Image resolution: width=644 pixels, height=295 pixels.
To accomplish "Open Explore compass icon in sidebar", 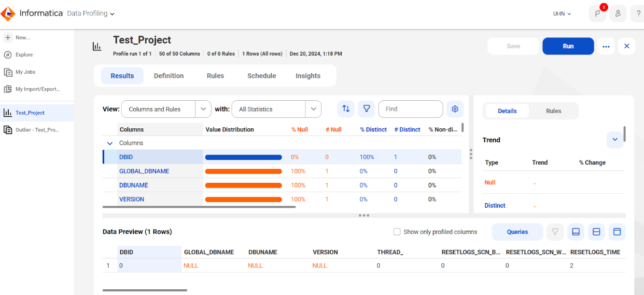I will [x=8, y=55].
